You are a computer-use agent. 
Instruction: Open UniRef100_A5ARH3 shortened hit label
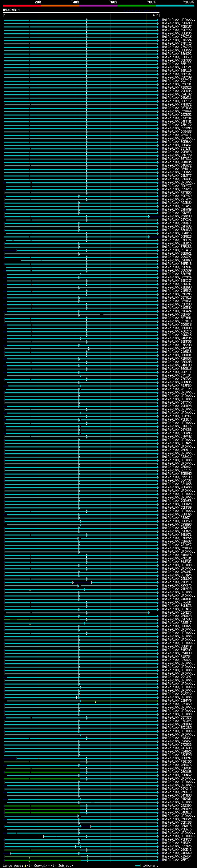coord(177,216)
